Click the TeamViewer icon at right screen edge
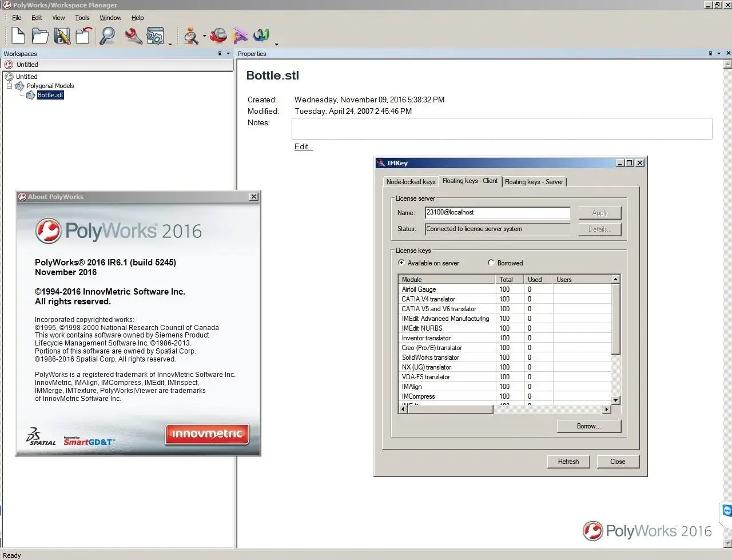Viewport: 732px width, 560px height. (727, 510)
